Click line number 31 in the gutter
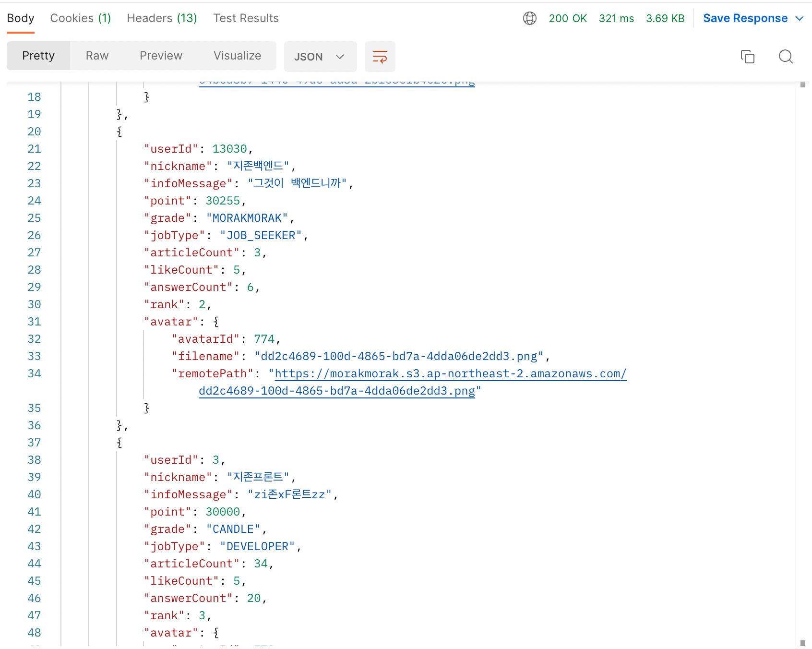 point(34,322)
